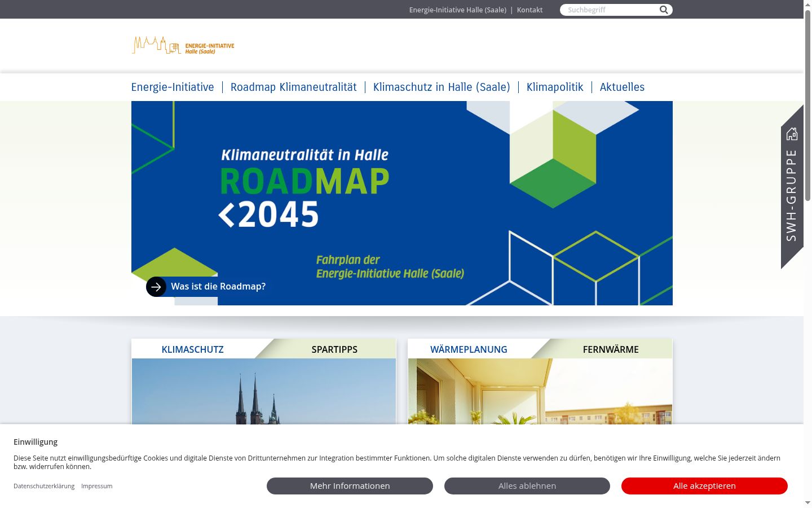The width and height of the screenshot is (812, 508).
Task: Open Klimaschutz in Halle (Saale) menu
Action: [x=442, y=87]
